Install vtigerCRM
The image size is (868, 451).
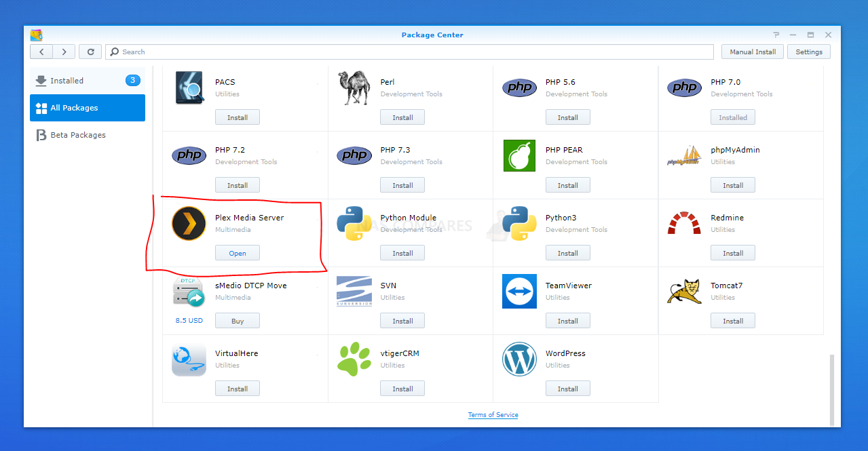[x=402, y=389]
